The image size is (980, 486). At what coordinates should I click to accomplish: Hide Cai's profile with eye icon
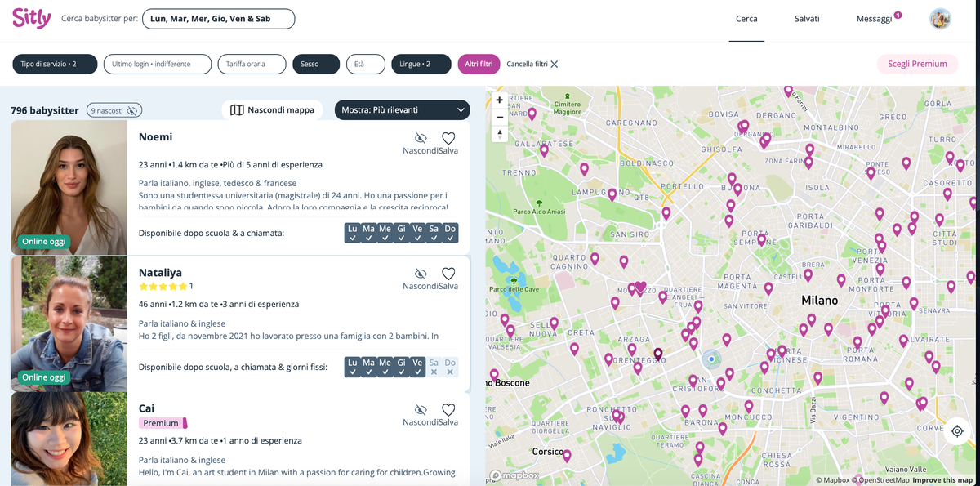pyautogui.click(x=421, y=410)
